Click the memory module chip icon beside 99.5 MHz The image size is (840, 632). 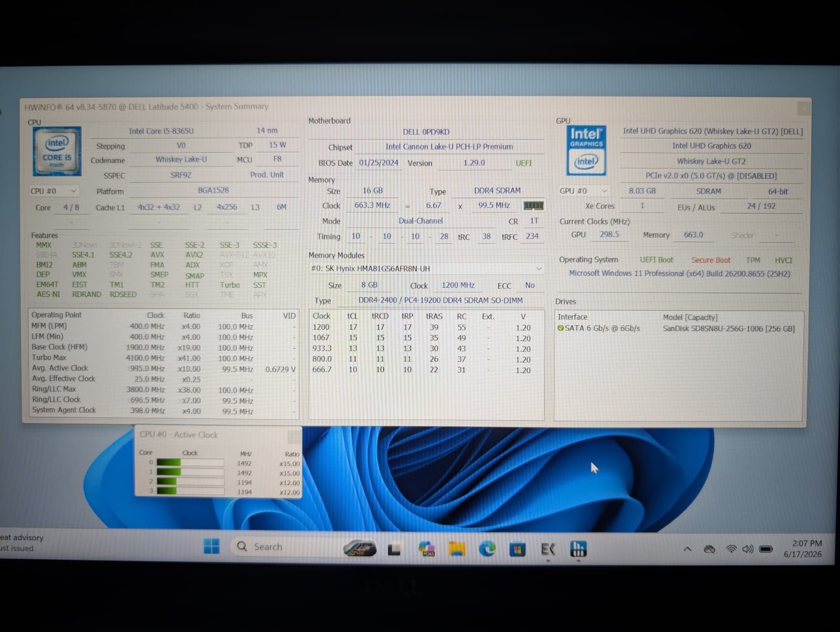pyautogui.click(x=533, y=205)
